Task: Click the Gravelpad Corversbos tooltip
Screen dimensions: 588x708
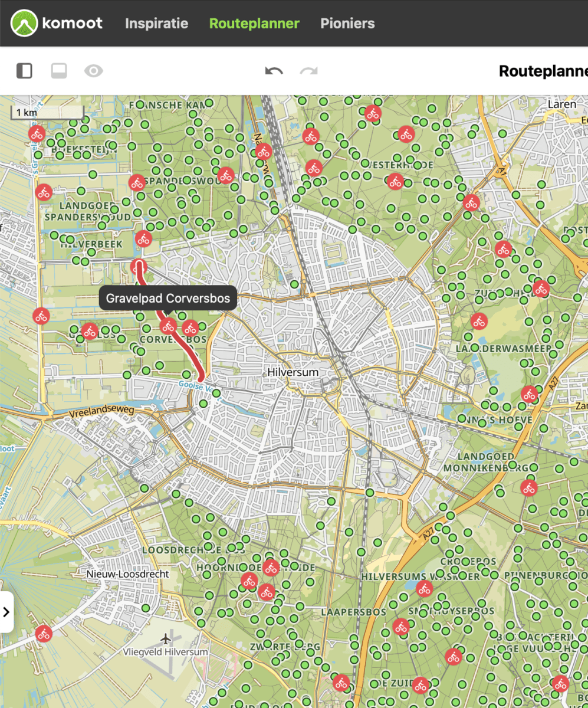Action: 168,299
